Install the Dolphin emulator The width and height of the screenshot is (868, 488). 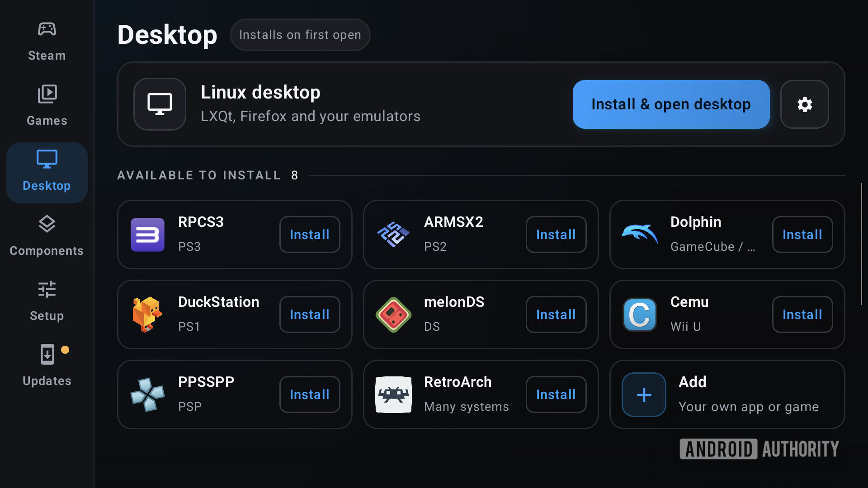(802, 235)
